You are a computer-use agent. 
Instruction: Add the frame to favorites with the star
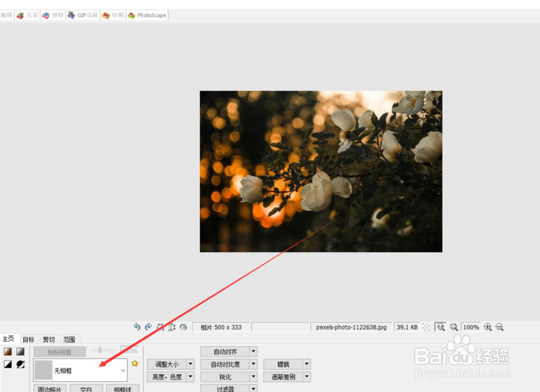pos(134,363)
